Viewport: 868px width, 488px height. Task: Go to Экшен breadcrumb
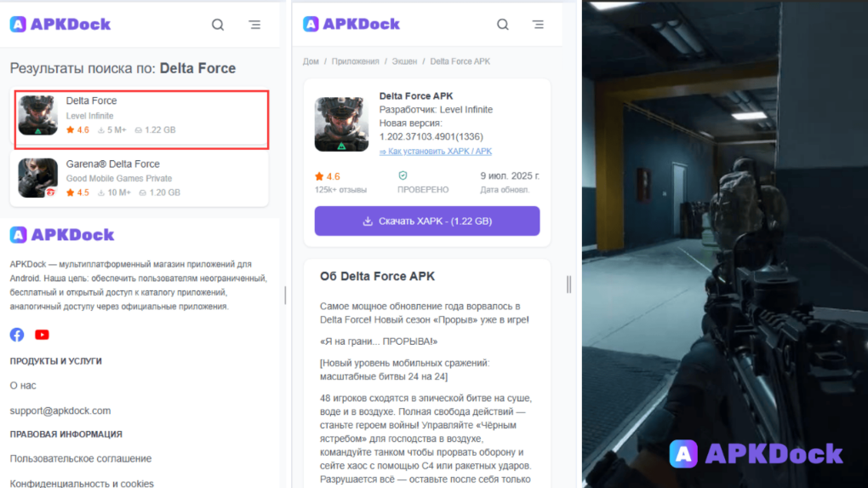coord(405,61)
